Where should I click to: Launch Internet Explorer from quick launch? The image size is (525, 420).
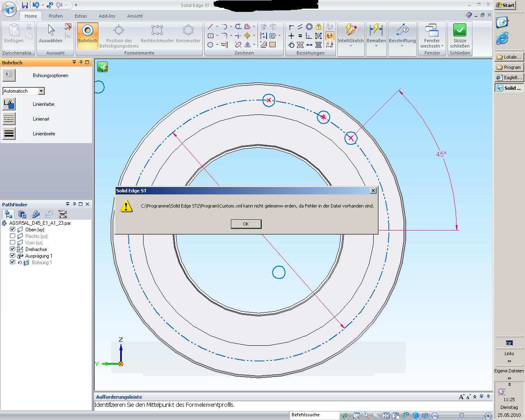(x=502, y=39)
